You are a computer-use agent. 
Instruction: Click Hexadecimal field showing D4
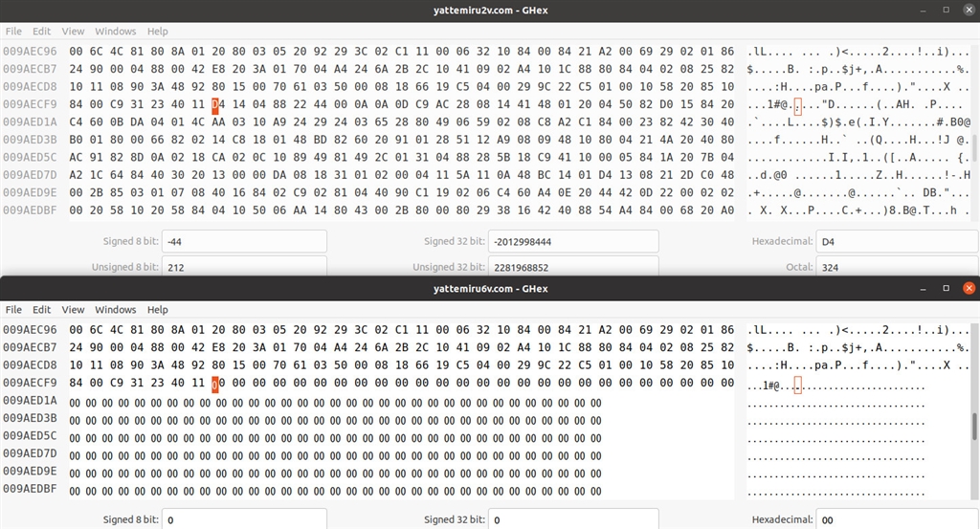(897, 241)
